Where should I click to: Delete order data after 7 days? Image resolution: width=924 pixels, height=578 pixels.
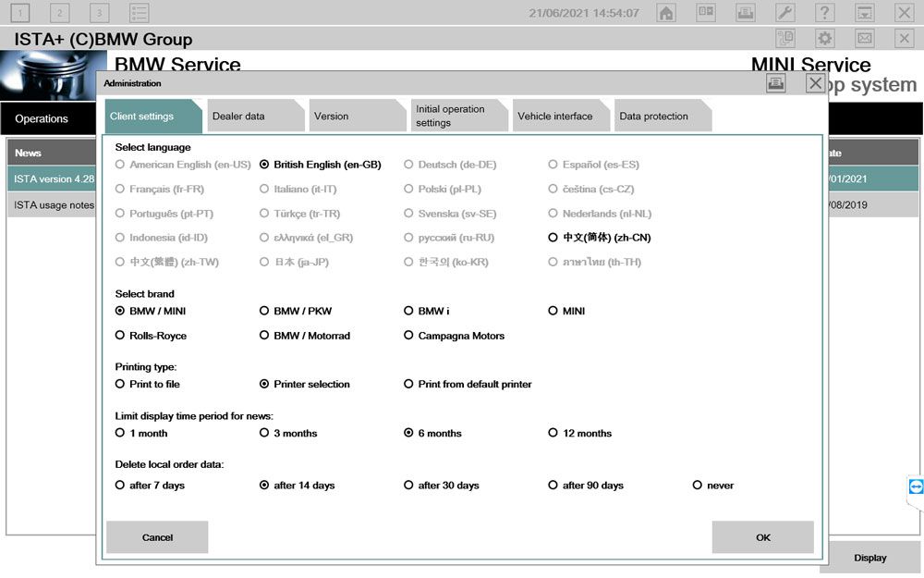click(x=150, y=485)
